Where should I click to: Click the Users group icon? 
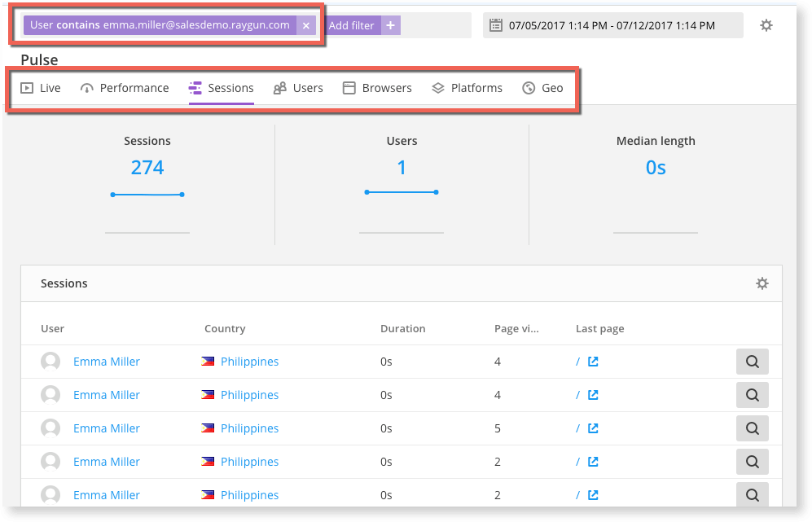pos(279,87)
